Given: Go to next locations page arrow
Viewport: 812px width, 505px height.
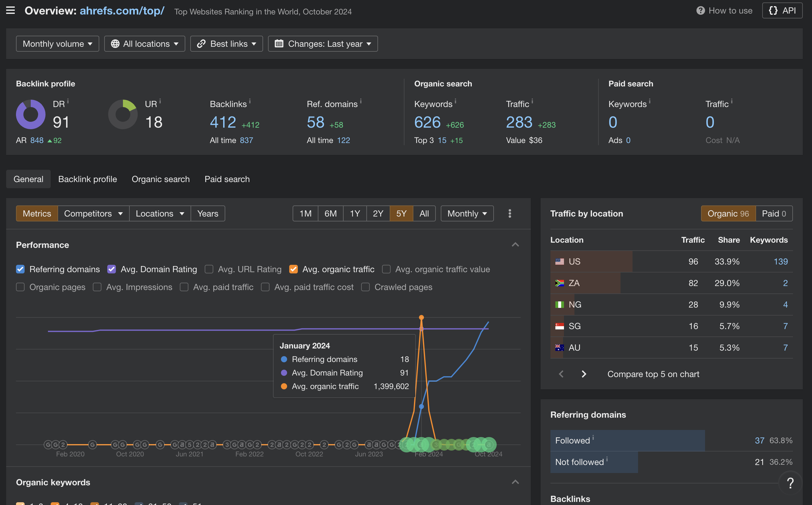Looking at the screenshot, I should [x=584, y=374].
